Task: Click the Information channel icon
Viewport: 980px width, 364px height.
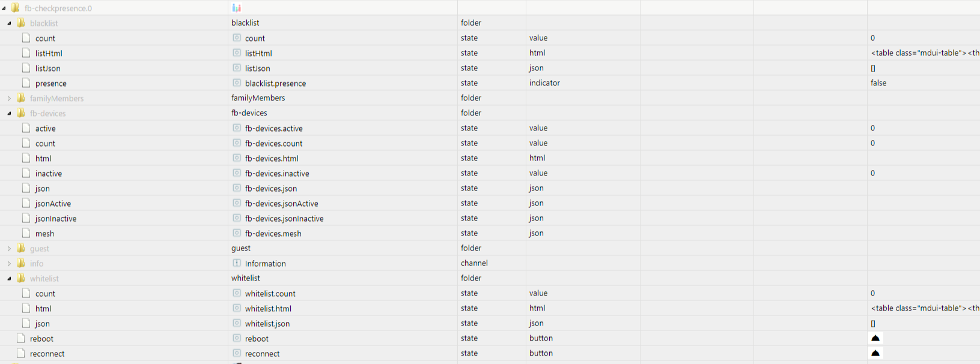Action: tap(237, 263)
